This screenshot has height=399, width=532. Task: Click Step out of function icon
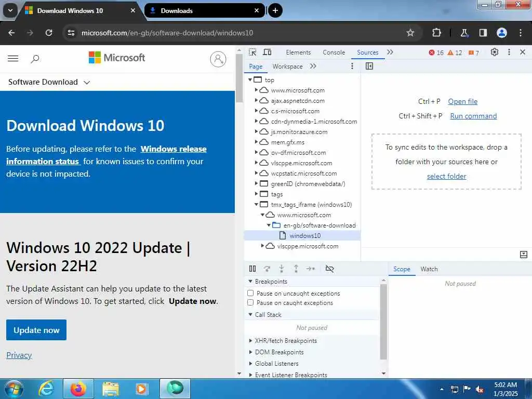click(296, 269)
